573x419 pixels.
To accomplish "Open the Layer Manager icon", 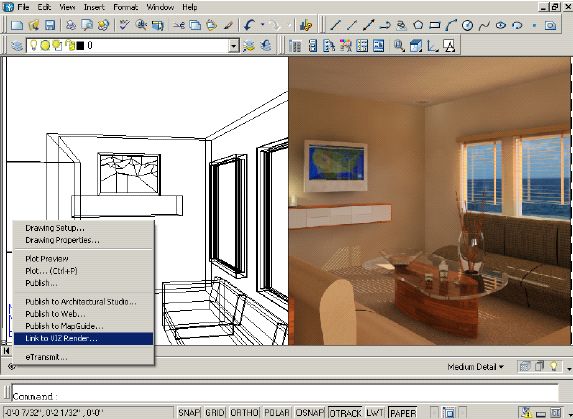I will coord(17,46).
